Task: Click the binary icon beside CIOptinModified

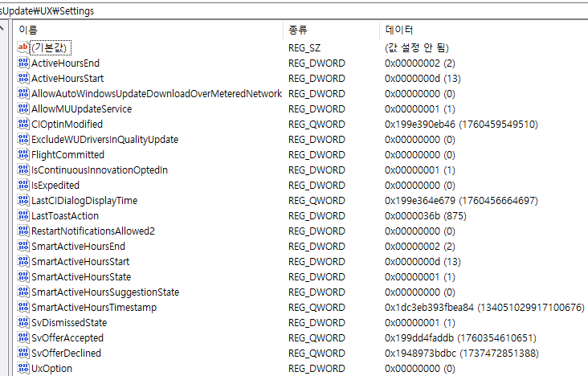Action: click(22, 124)
